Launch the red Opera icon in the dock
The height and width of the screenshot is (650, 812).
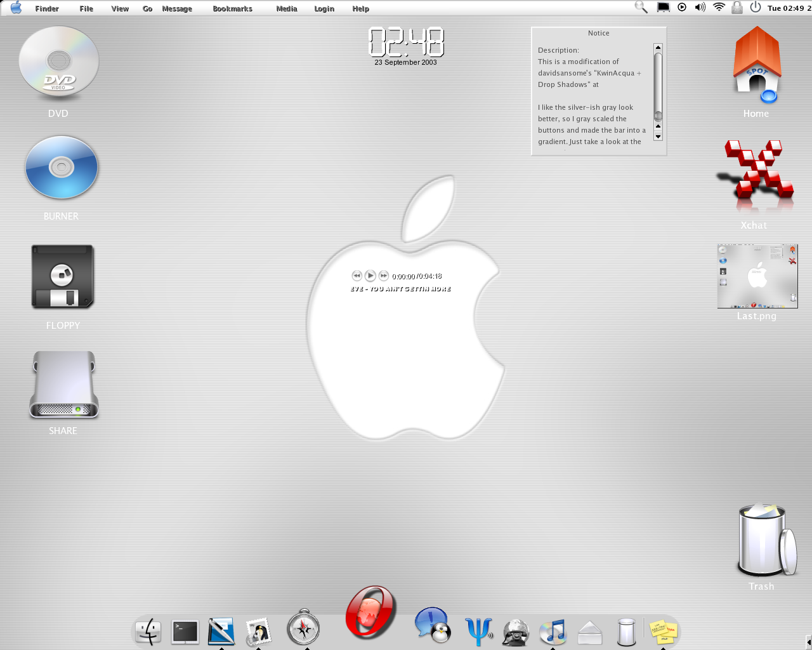click(370, 611)
